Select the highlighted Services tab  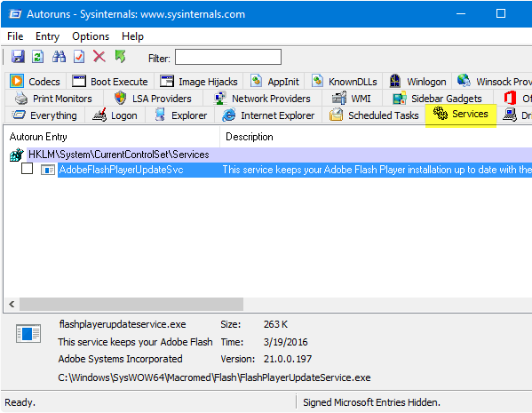[x=461, y=115]
